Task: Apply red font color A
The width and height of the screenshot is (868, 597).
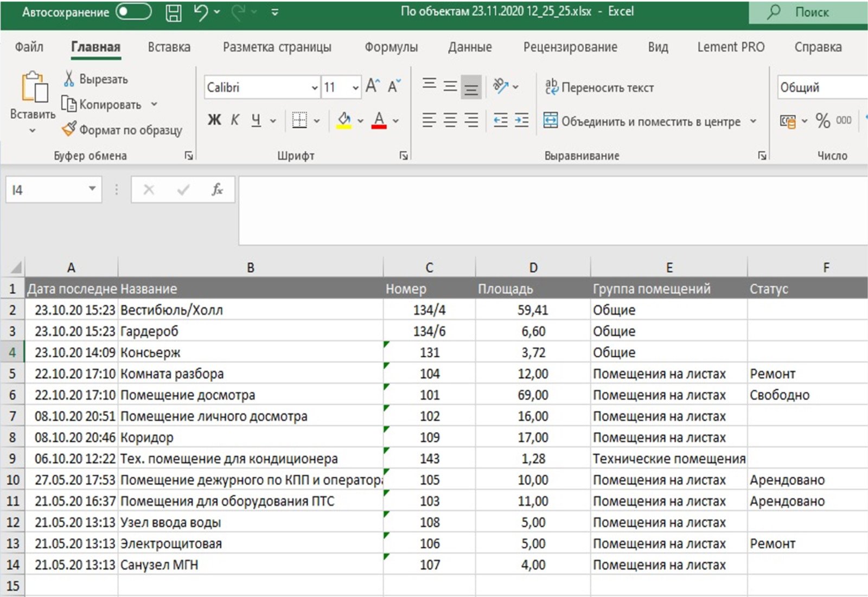Action: point(379,120)
